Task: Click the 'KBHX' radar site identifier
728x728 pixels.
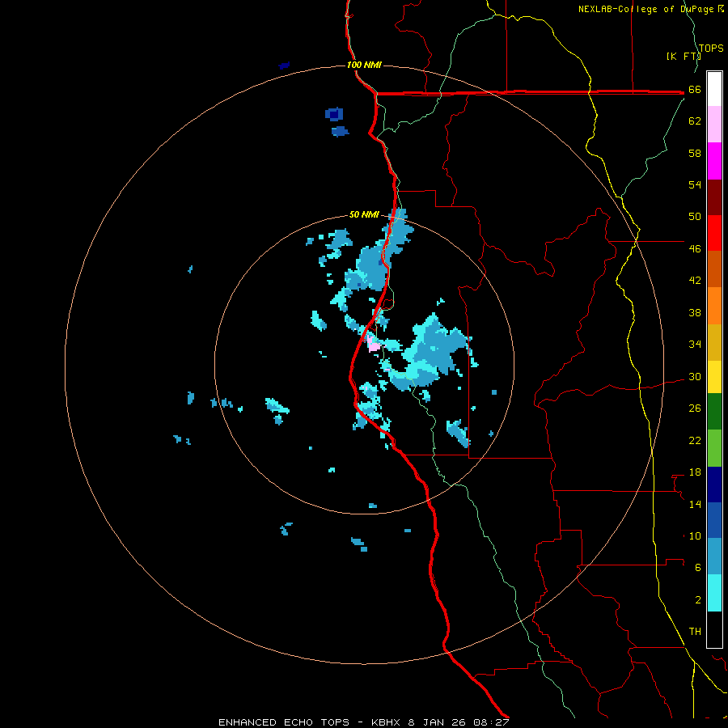Action: (386, 722)
